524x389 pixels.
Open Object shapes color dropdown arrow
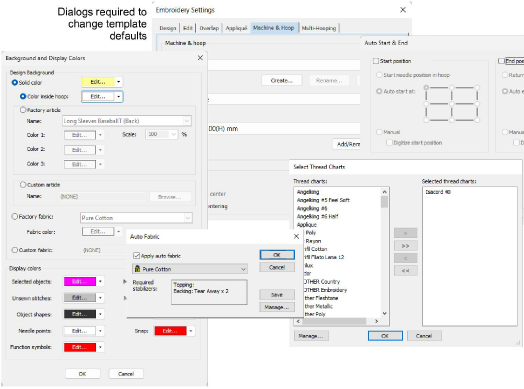click(100, 314)
